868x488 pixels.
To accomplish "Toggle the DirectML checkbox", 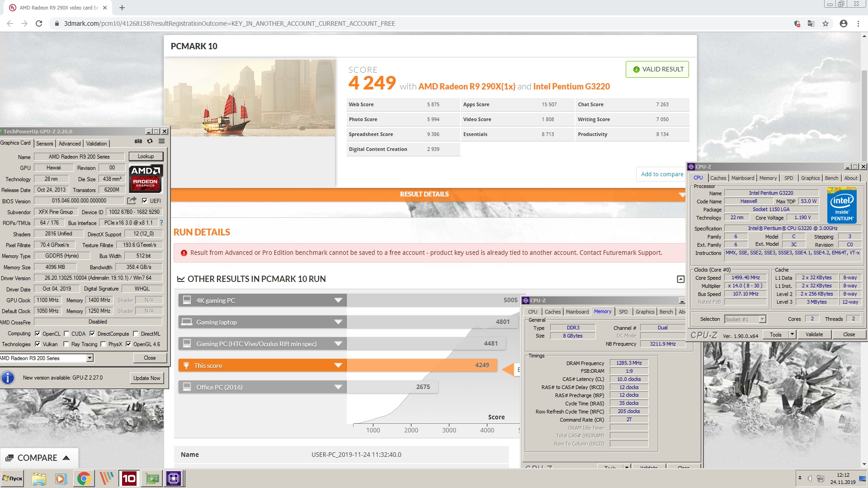I will 136,333.
